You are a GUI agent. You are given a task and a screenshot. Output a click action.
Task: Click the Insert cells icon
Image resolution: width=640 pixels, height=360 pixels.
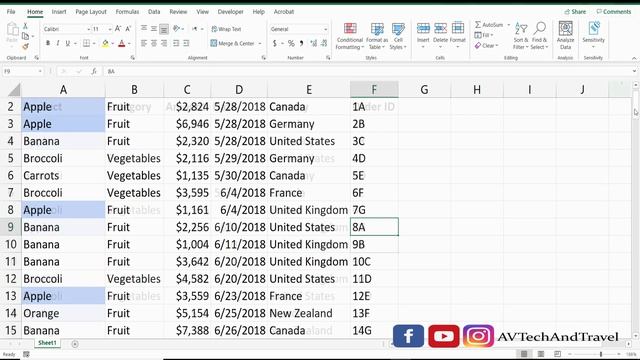(423, 29)
